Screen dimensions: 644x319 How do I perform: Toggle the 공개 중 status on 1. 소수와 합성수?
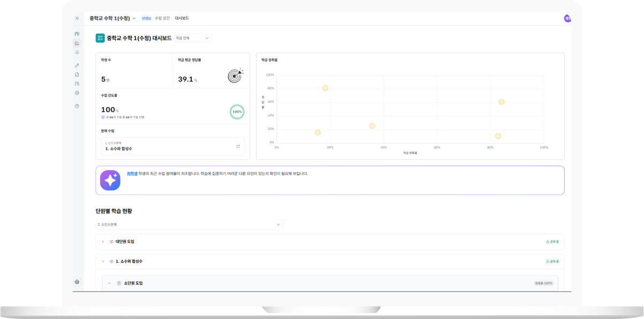click(x=552, y=262)
